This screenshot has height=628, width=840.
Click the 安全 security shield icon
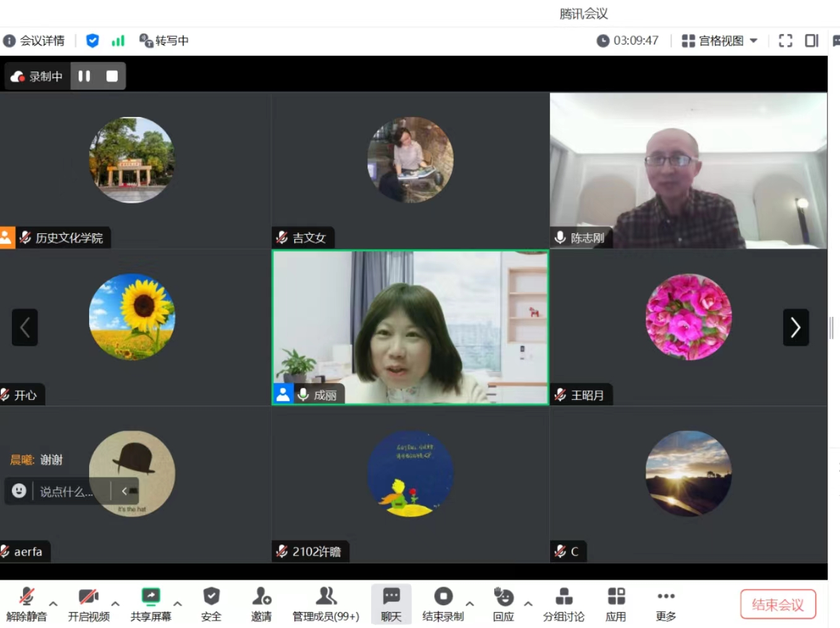tap(211, 597)
